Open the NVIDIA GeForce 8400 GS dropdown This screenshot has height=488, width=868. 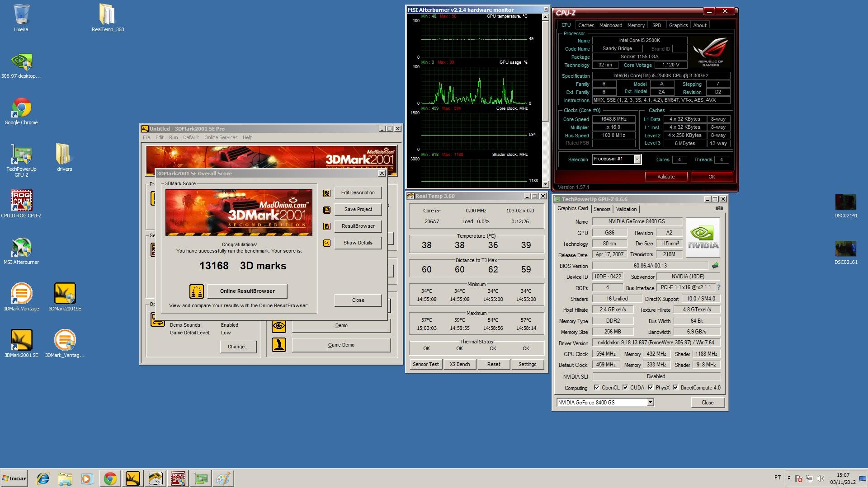tap(650, 403)
